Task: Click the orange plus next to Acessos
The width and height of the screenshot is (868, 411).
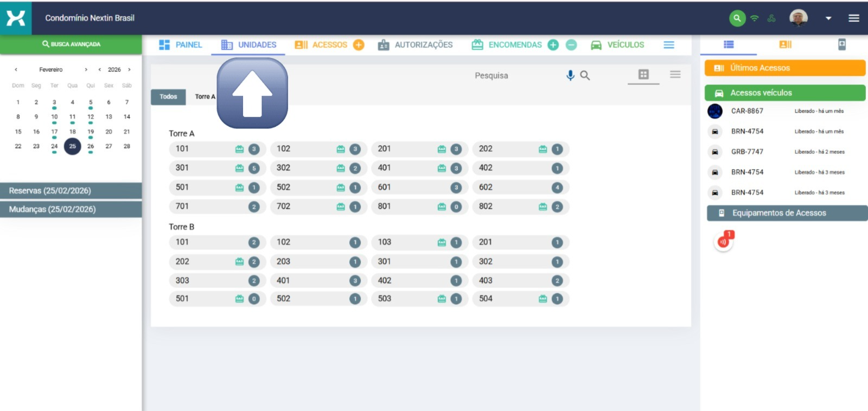Action: click(359, 45)
